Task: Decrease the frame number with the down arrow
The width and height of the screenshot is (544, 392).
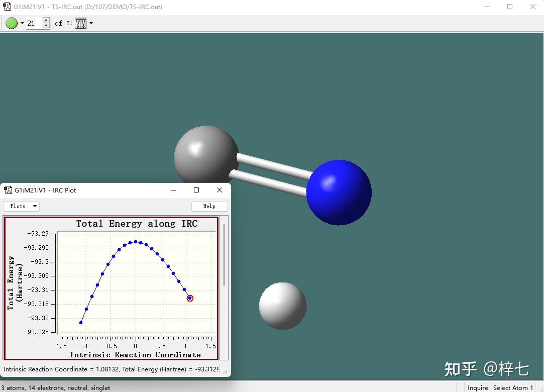Action: coord(46,26)
